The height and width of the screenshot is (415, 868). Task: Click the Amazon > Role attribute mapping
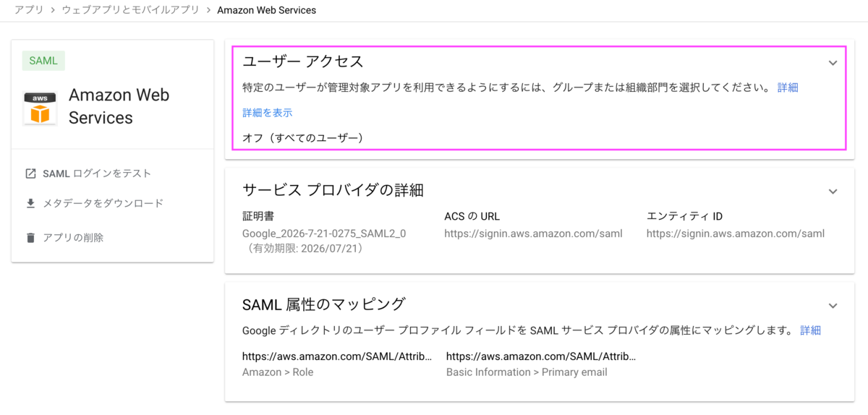point(278,372)
